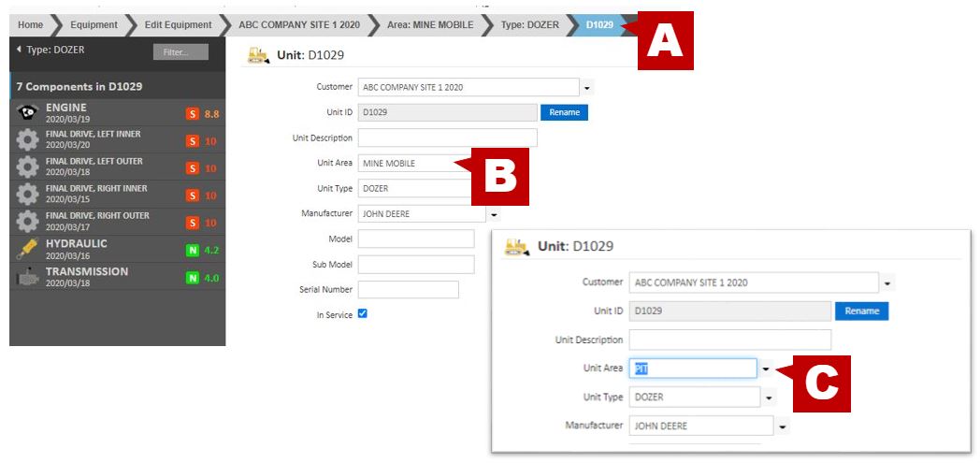Click the TRANSMISSION component icon
980x463 pixels.
28,277
